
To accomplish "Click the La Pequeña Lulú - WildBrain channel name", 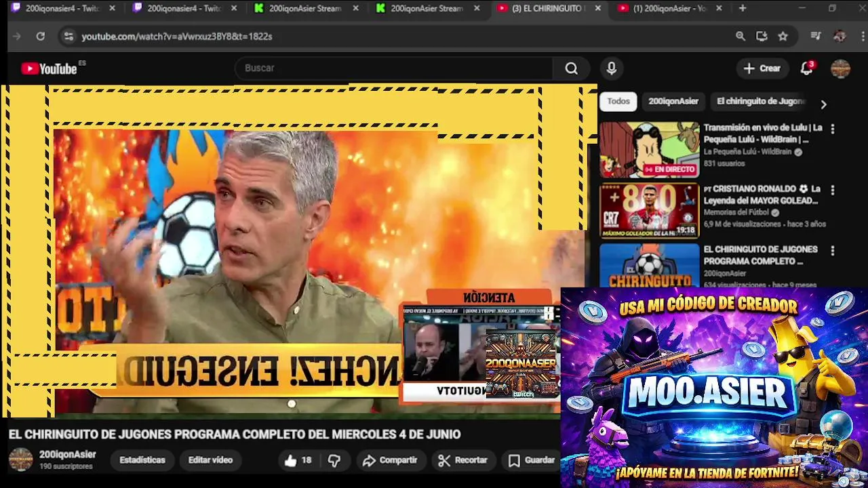I will coord(747,152).
